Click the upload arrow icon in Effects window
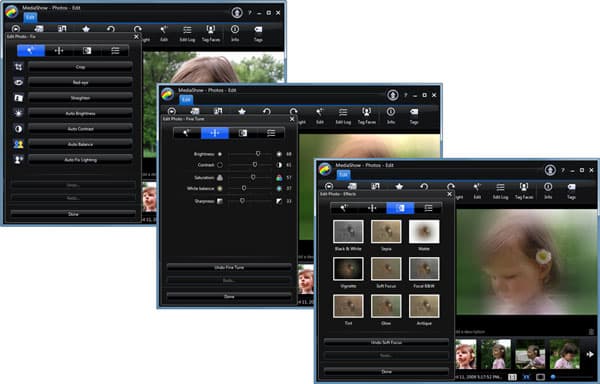This screenshot has height=384, width=600. tap(550, 170)
